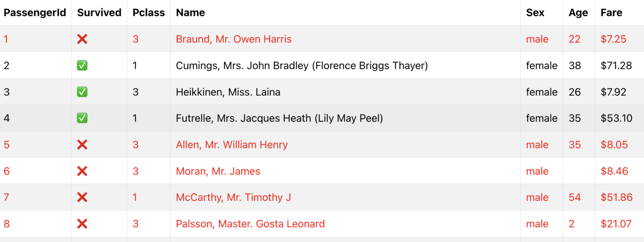Select the $71.28 fare cell
The image size is (644, 242).
pos(616,65)
